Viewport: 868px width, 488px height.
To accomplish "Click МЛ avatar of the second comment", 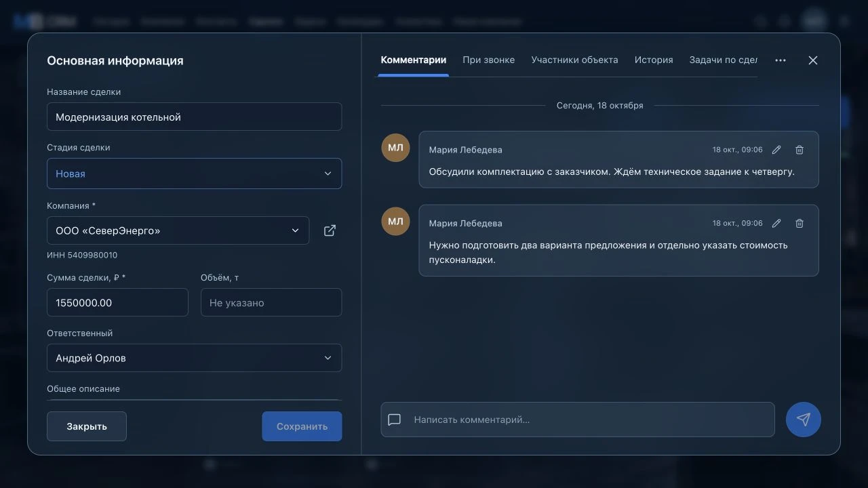I will [x=395, y=221].
